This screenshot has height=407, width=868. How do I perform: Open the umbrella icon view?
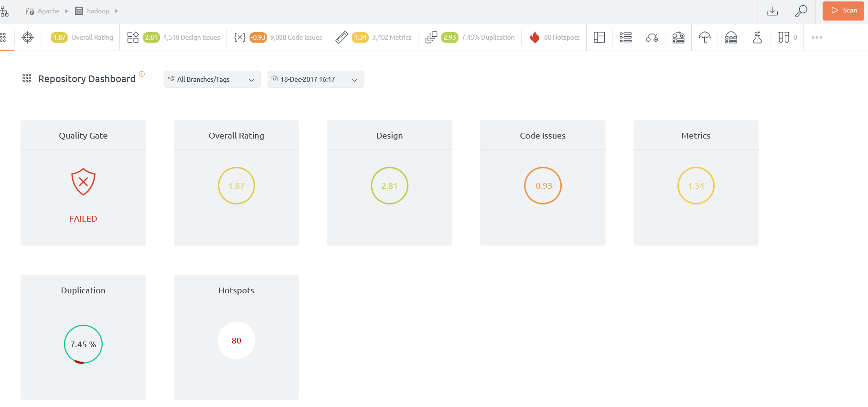705,37
